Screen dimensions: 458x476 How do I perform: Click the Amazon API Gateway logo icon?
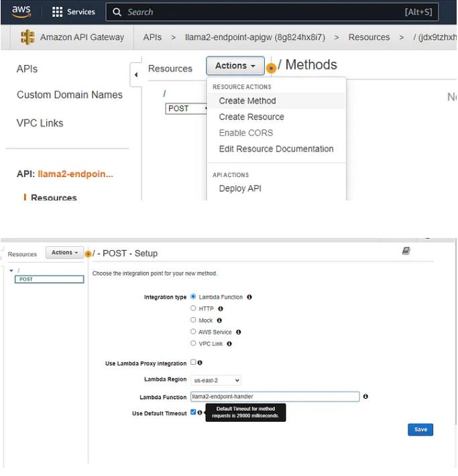(x=27, y=38)
